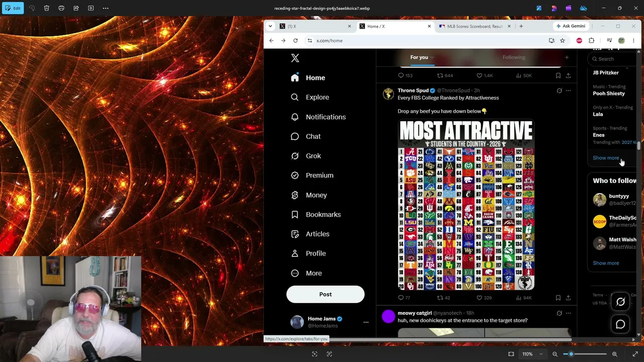Share the Throne Spud post
Image resolution: width=644 pixels, height=362 pixels.
[568, 298]
